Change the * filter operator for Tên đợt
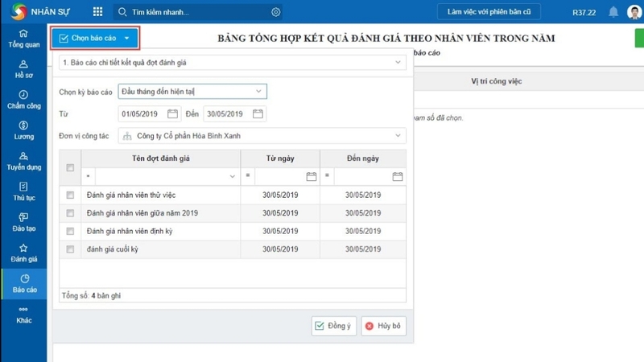Screen dimensions: 644x362 point(88,176)
